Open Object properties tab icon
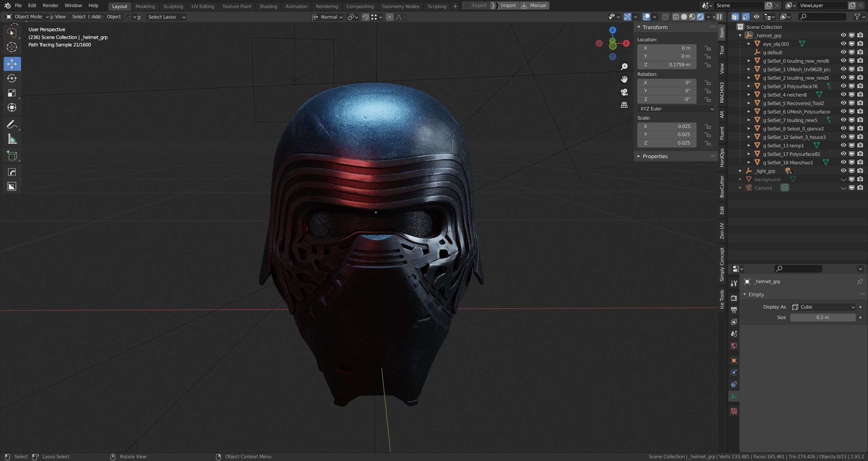Screen dimensions: 868x461 click(x=734, y=360)
